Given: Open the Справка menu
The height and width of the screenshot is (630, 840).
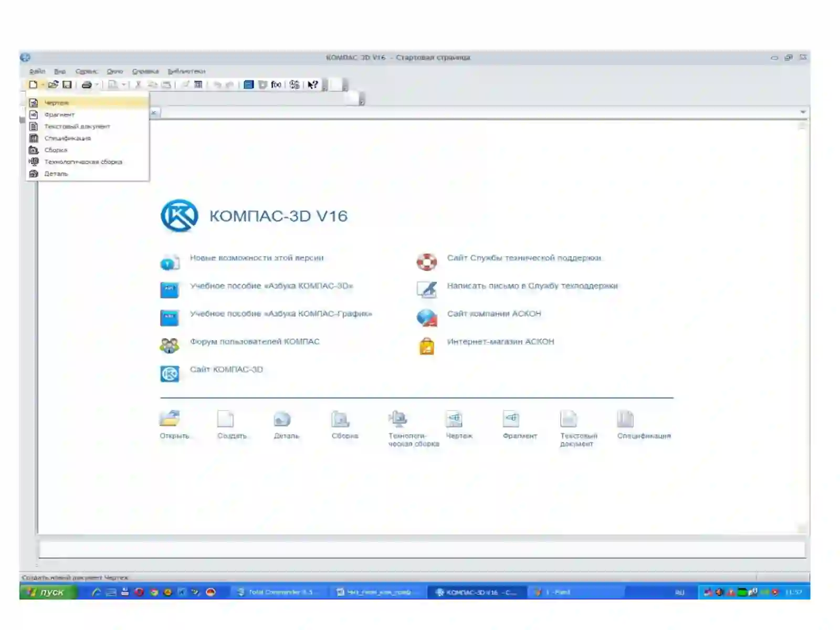Looking at the screenshot, I should pos(145,71).
